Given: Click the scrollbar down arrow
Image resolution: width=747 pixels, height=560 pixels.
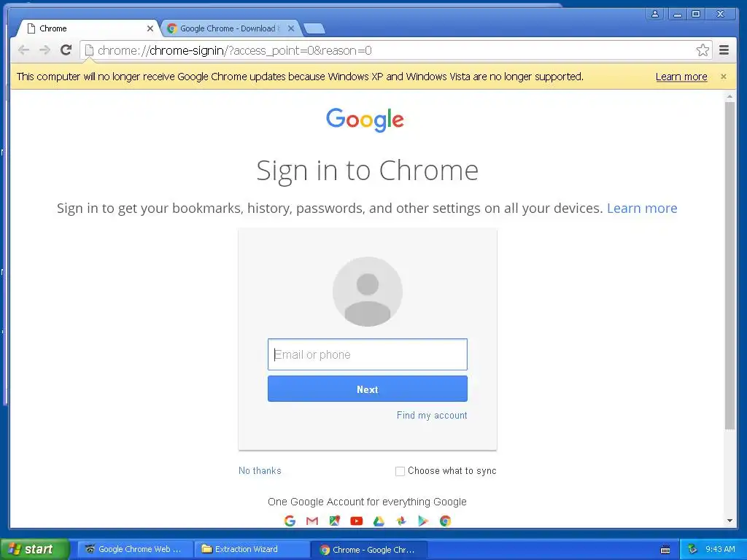Looking at the screenshot, I should tap(729, 521).
